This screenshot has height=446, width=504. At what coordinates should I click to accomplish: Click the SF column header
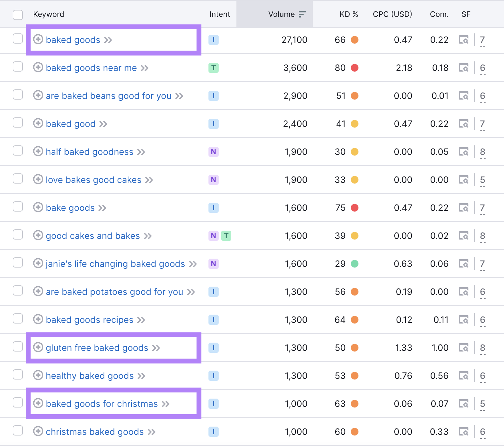point(466,14)
